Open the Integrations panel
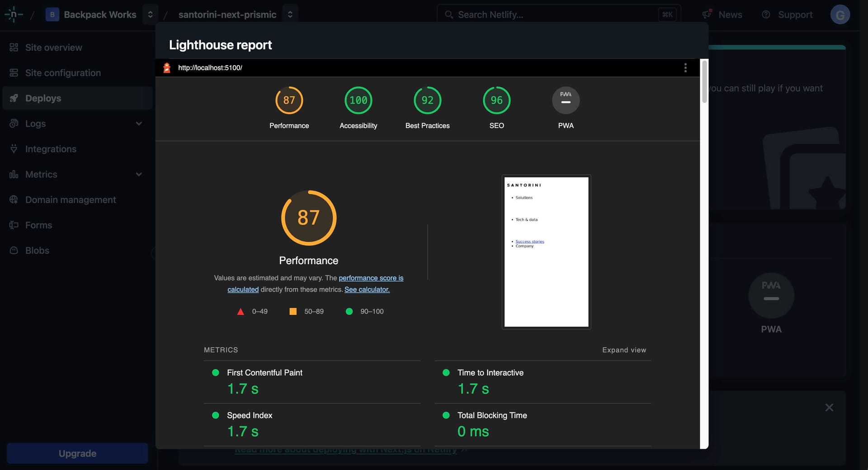This screenshot has height=470, width=868. tap(51, 149)
